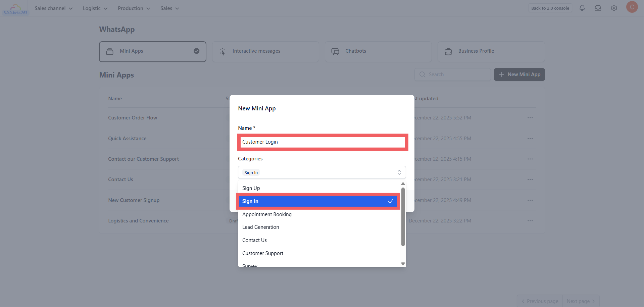644x307 pixels.
Task: Expand the Sales menu
Action: pyautogui.click(x=169, y=8)
